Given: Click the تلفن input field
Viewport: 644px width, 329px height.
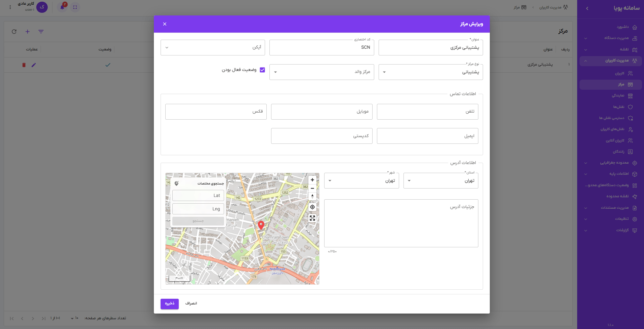Looking at the screenshot, I should point(427,112).
